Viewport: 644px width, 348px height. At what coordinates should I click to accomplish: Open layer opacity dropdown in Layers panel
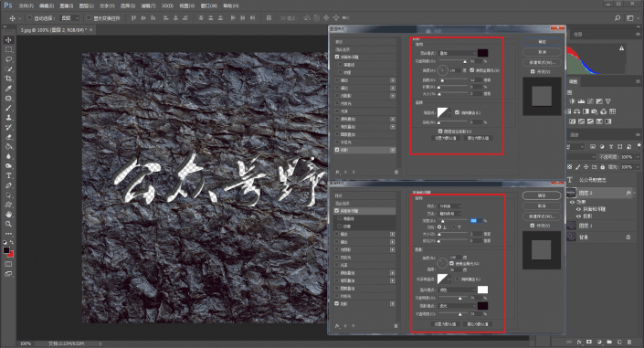coord(637,157)
